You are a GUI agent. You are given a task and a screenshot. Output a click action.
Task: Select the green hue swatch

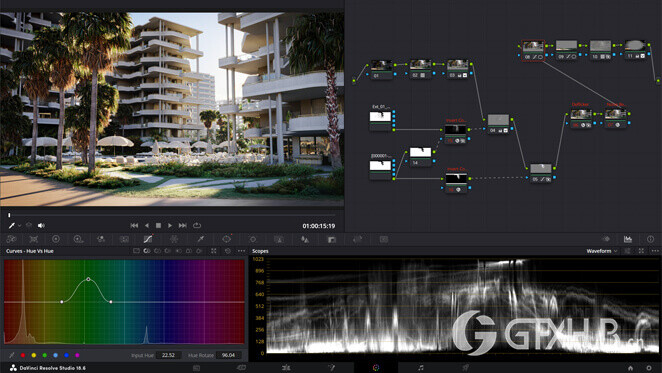pos(45,355)
